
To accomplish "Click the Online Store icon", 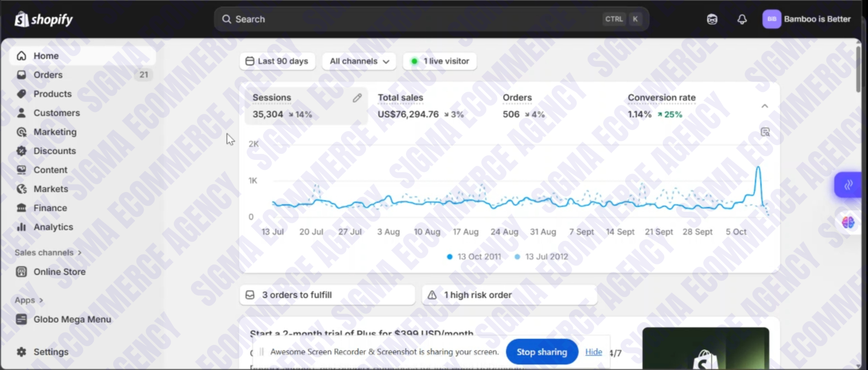I will (21, 272).
